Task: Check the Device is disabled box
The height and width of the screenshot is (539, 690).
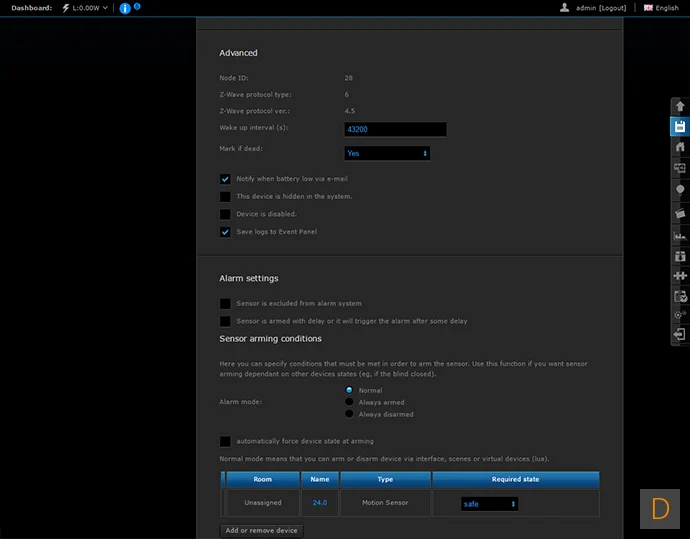Action: [225, 214]
